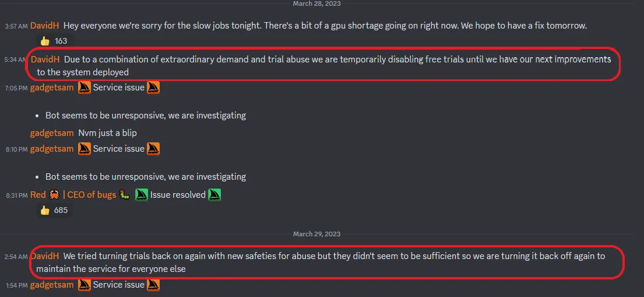
Task: Click the green sailboat emoji before Issue resolved
Action: (142, 195)
